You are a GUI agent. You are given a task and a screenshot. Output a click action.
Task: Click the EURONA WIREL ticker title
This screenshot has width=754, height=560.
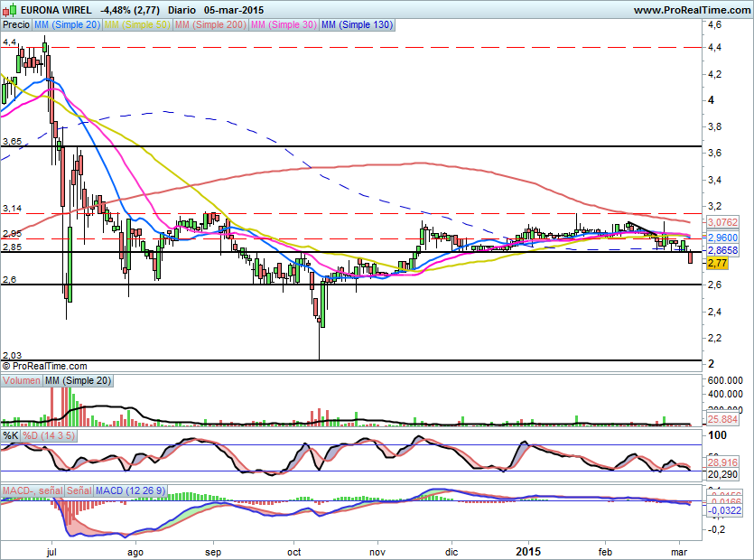(56, 10)
